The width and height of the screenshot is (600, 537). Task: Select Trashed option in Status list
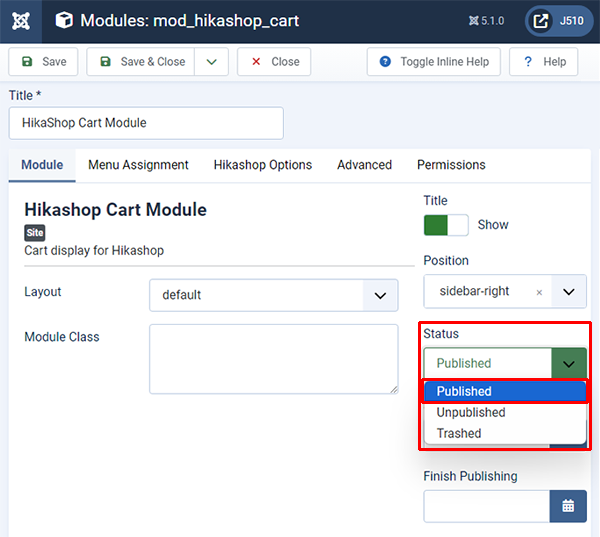point(505,433)
